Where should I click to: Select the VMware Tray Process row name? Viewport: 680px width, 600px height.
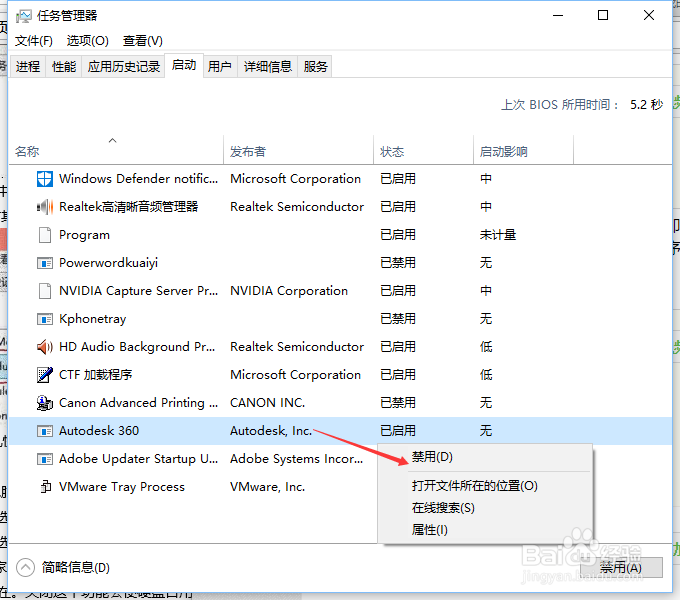tap(122, 487)
